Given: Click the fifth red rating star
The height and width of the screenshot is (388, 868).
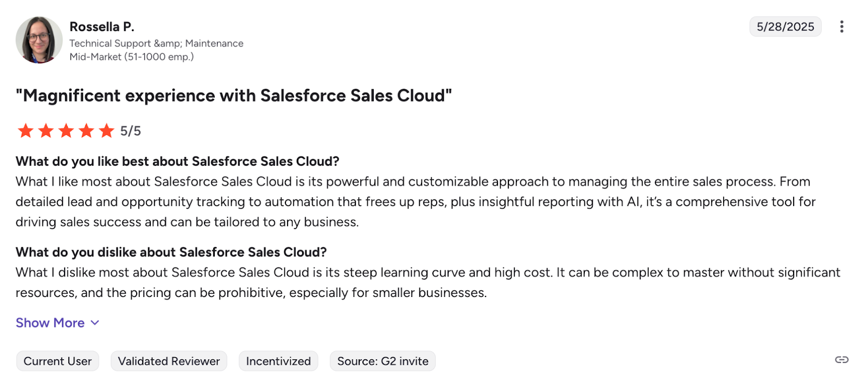Looking at the screenshot, I should (x=107, y=130).
